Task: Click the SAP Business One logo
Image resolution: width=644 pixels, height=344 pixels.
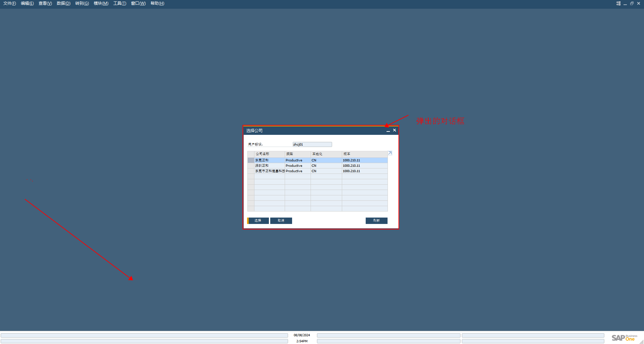Action: click(625, 338)
